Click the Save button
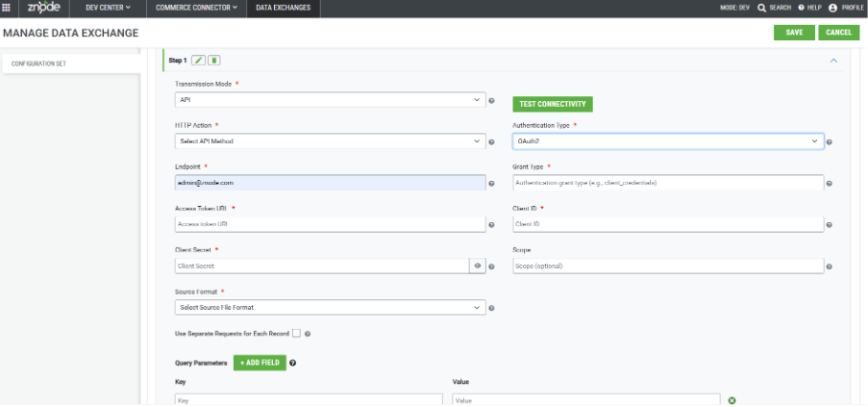The height and width of the screenshot is (407, 868). coord(794,33)
